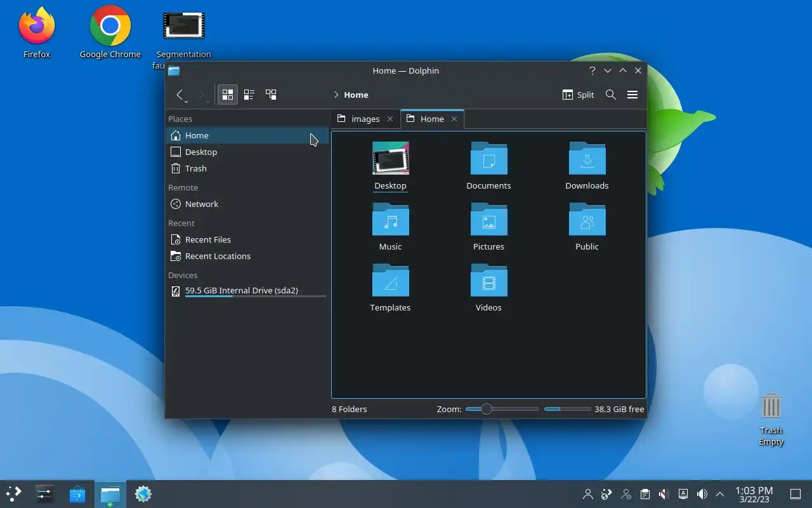
Task: Close the Home tab
Action: 454,119
